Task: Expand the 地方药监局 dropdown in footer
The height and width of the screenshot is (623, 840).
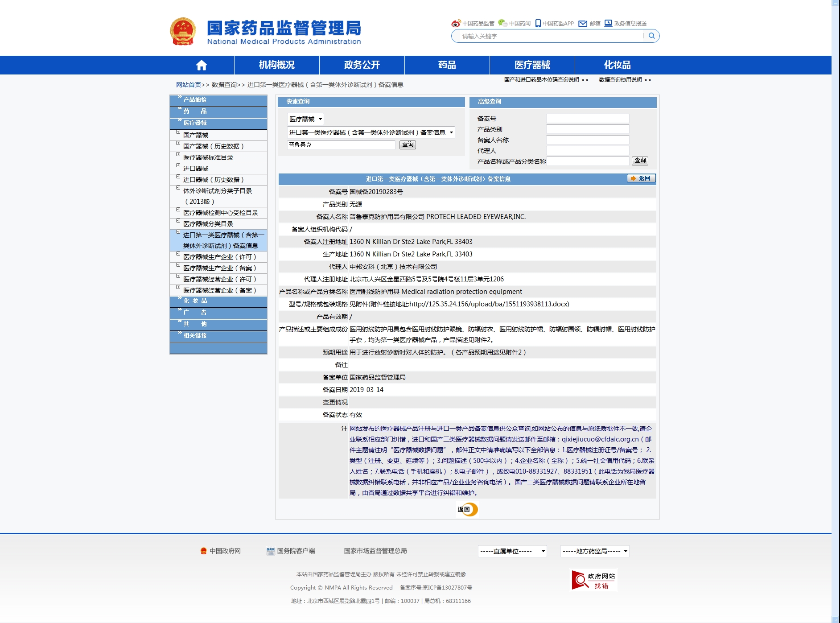Action: click(x=595, y=551)
